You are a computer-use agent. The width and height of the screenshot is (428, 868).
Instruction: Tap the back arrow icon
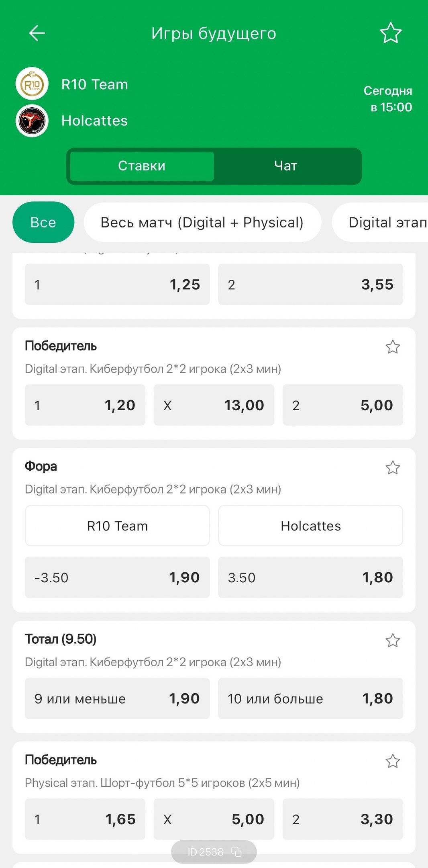(37, 33)
